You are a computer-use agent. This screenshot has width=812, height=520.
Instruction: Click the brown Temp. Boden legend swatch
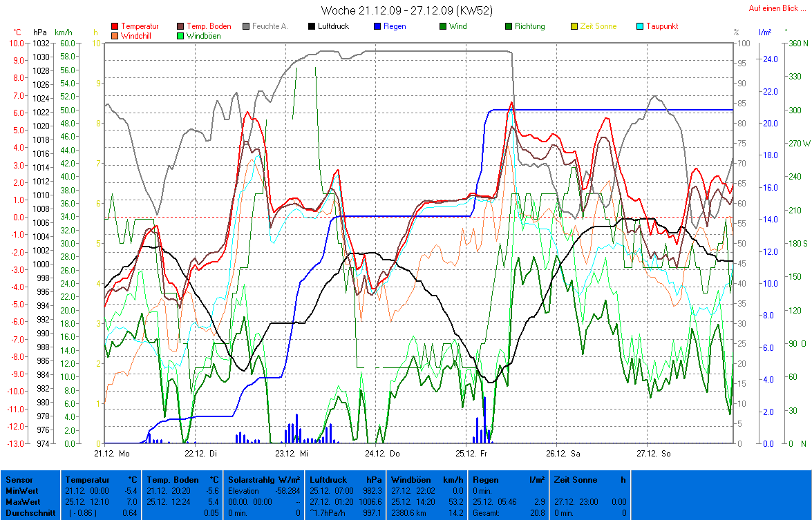181,26
